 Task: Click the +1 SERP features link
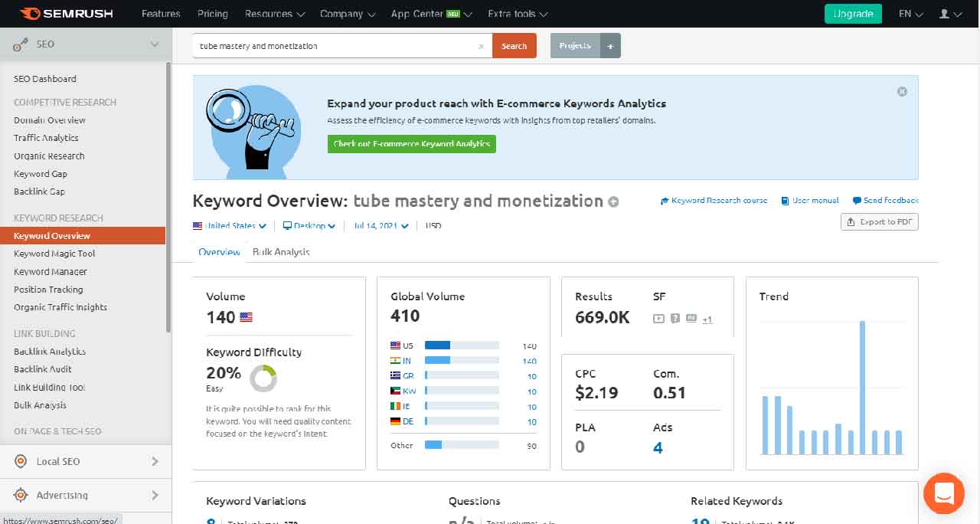pyautogui.click(x=707, y=319)
